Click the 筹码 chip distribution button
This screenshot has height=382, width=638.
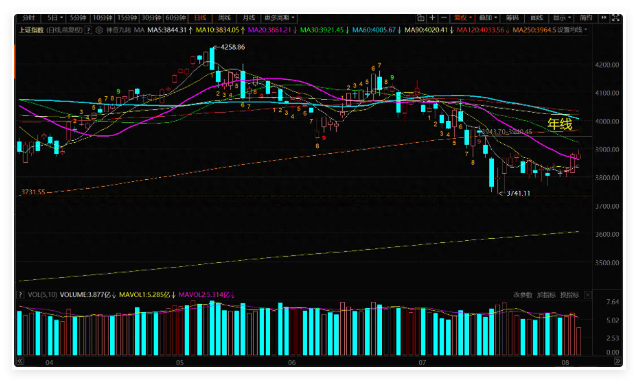pyautogui.click(x=512, y=18)
